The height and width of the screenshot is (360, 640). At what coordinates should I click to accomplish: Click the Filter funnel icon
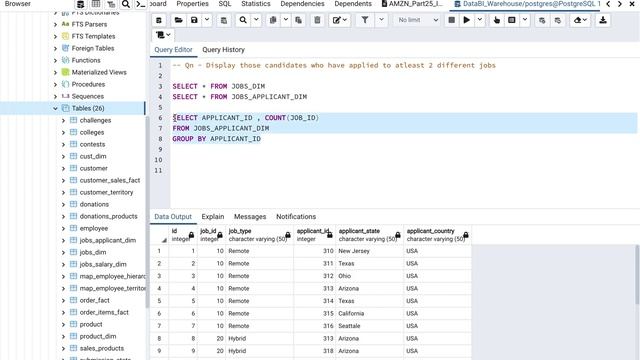(365, 20)
